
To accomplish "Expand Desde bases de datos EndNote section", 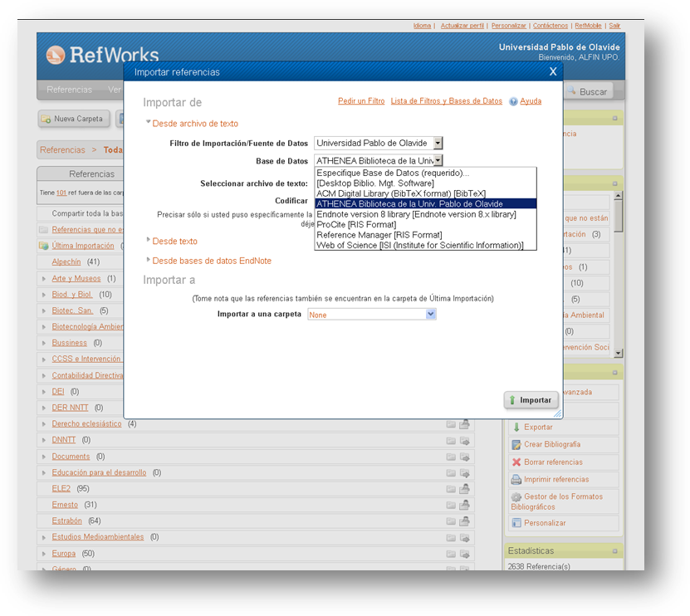I will click(x=149, y=260).
